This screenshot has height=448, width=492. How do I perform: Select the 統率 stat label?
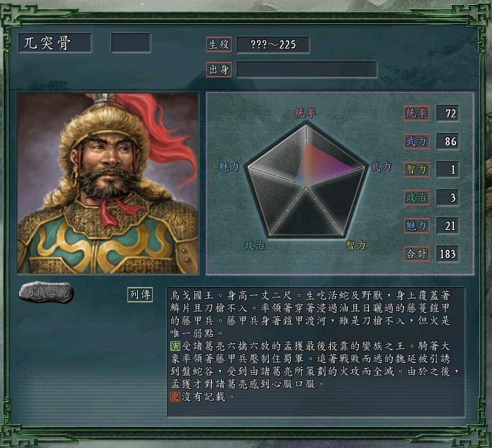click(x=417, y=113)
